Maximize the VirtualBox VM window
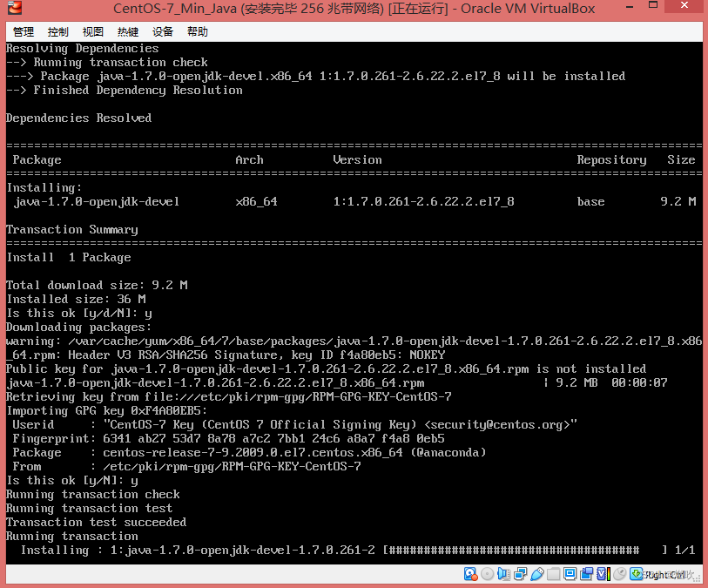Viewport: 708px width, 588px height. click(x=653, y=5)
